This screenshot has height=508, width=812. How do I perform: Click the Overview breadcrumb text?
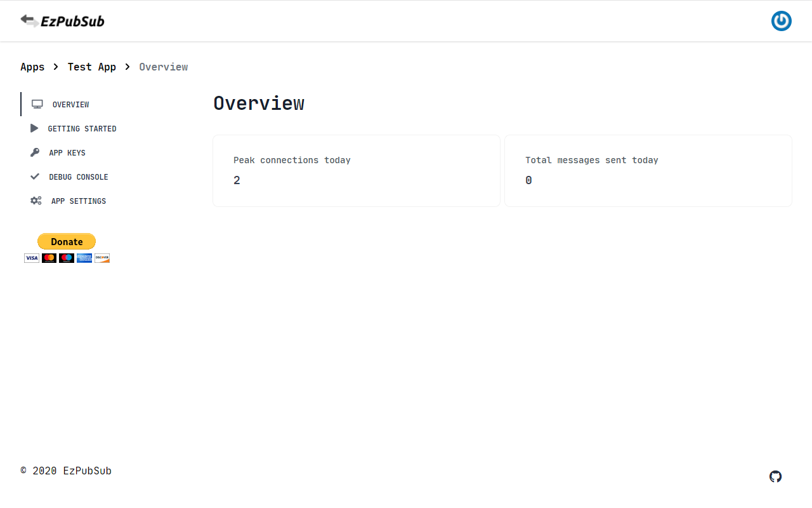(164, 67)
